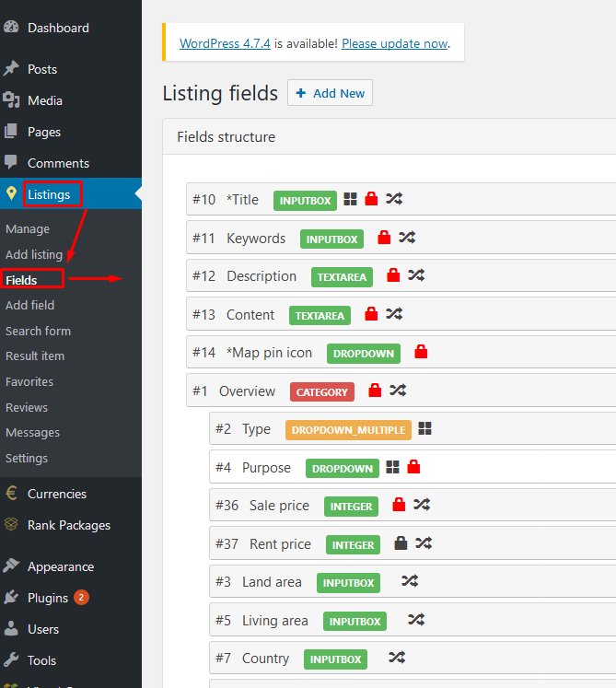Click the Add New button
Viewport: 616px width, 688px height.
(330, 93)
